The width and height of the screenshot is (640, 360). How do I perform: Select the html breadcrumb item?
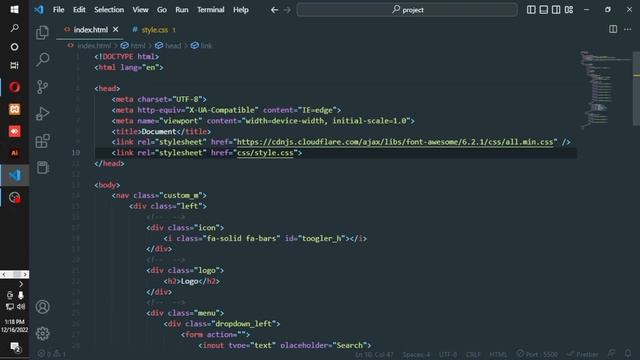pyautogui.click(x=138, y=46)
